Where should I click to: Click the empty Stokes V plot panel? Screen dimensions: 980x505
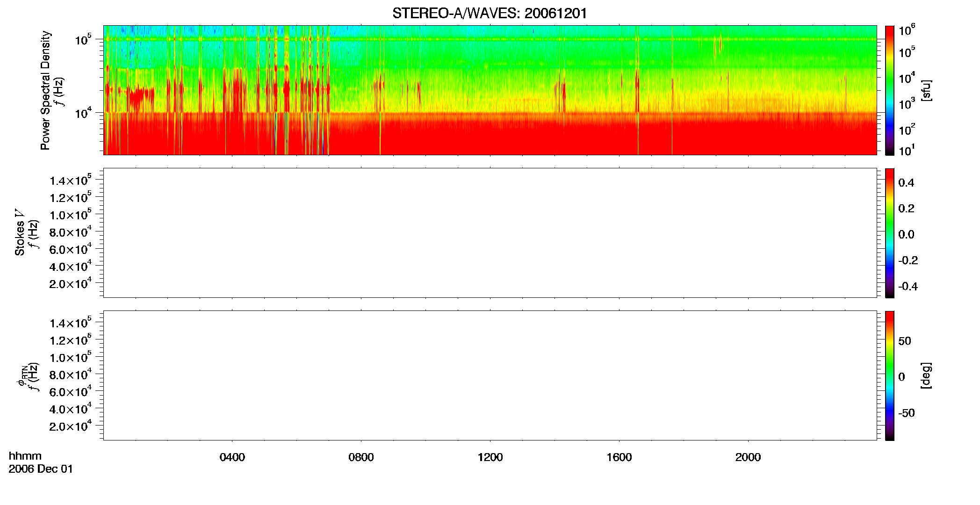[x=490, y=233]
